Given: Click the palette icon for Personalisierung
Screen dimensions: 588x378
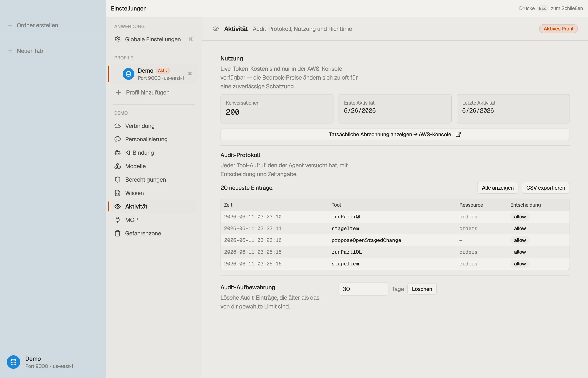Looking at the screenshot, I should coord(118,139).
